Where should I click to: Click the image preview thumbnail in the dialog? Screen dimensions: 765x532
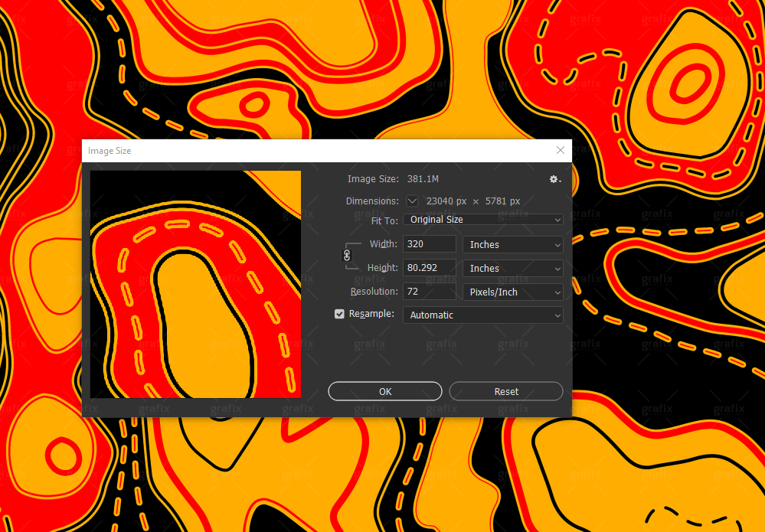[195, 284]
